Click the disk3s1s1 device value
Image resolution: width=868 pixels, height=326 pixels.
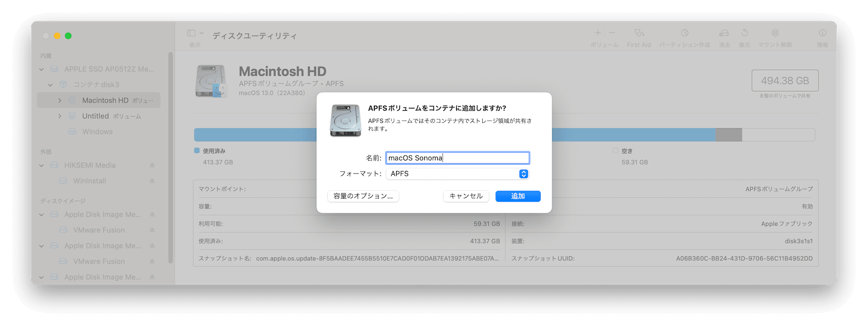pos(799,241)
